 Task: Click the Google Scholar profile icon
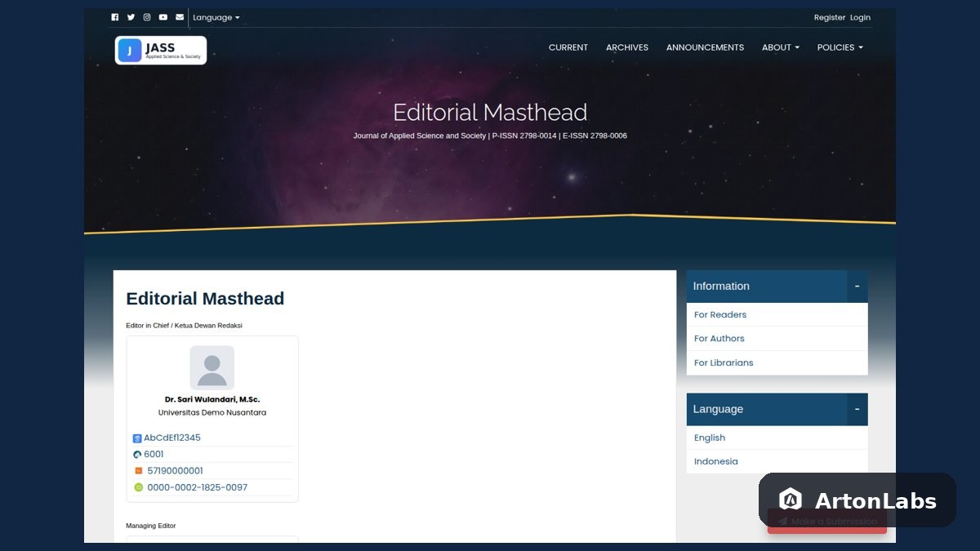coord(137,438)
